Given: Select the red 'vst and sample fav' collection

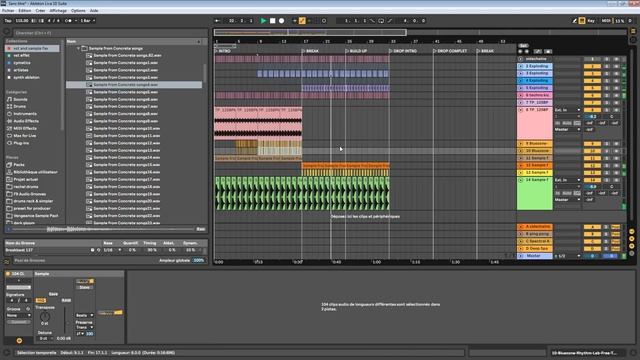Looking at the screenshot, I should [x=32, y=48].
